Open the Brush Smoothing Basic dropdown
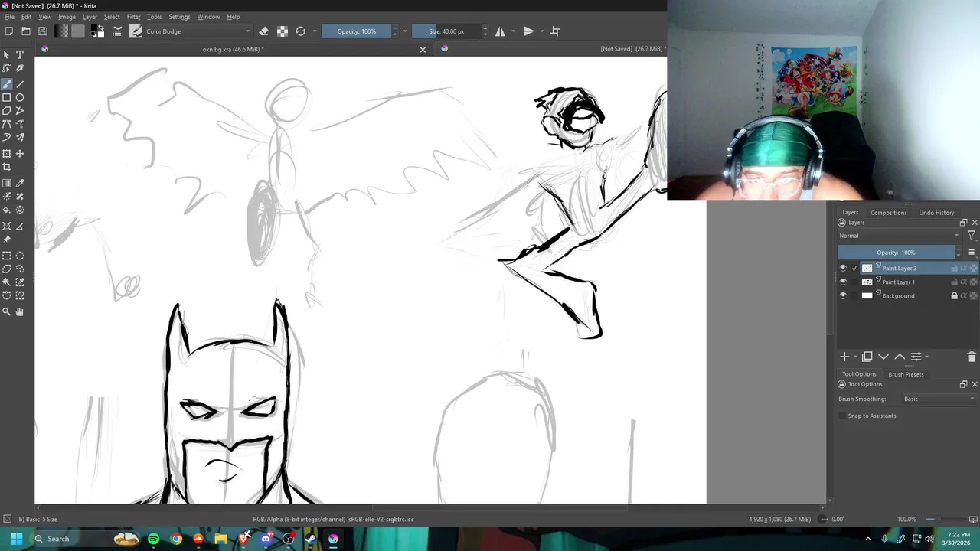This screenshot has width=980, height=551. 939,399
